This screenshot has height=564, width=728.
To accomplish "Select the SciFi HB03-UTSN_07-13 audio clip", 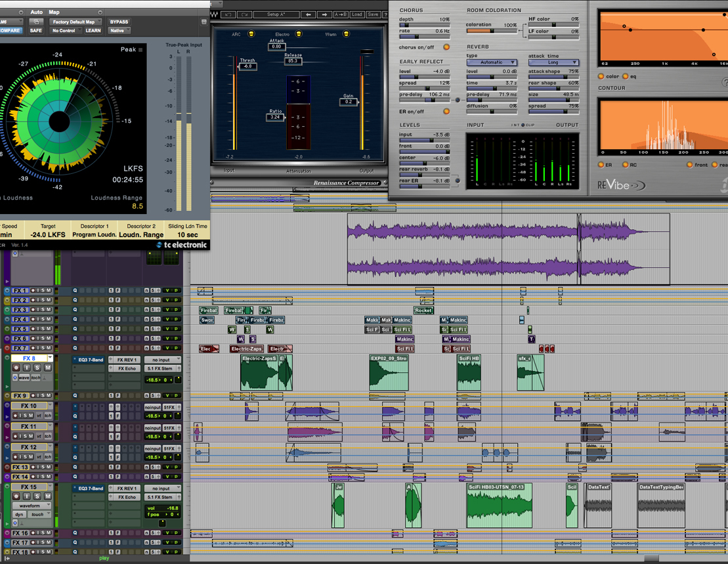I will click(x=499, y=506).
